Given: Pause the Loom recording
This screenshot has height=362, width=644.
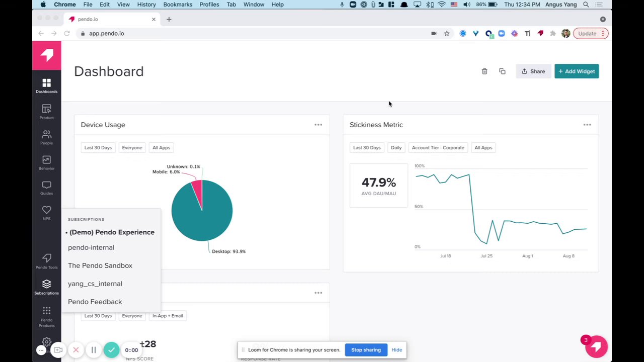Looking at the screenshot, I should click(94, 350).
